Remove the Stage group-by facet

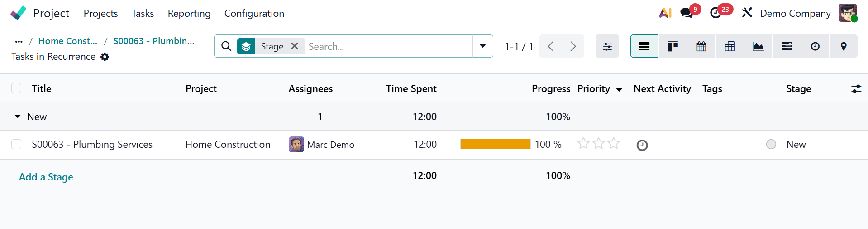tap(295, 46)
